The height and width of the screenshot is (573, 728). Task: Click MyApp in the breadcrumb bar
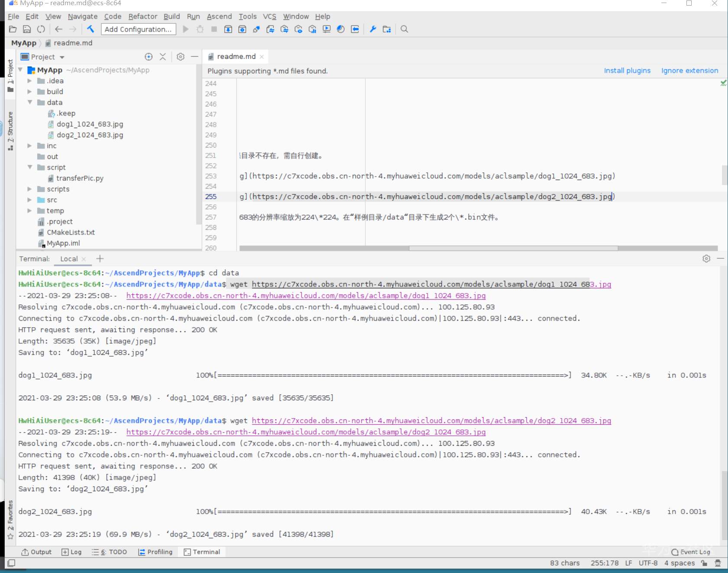click(24, 43)
